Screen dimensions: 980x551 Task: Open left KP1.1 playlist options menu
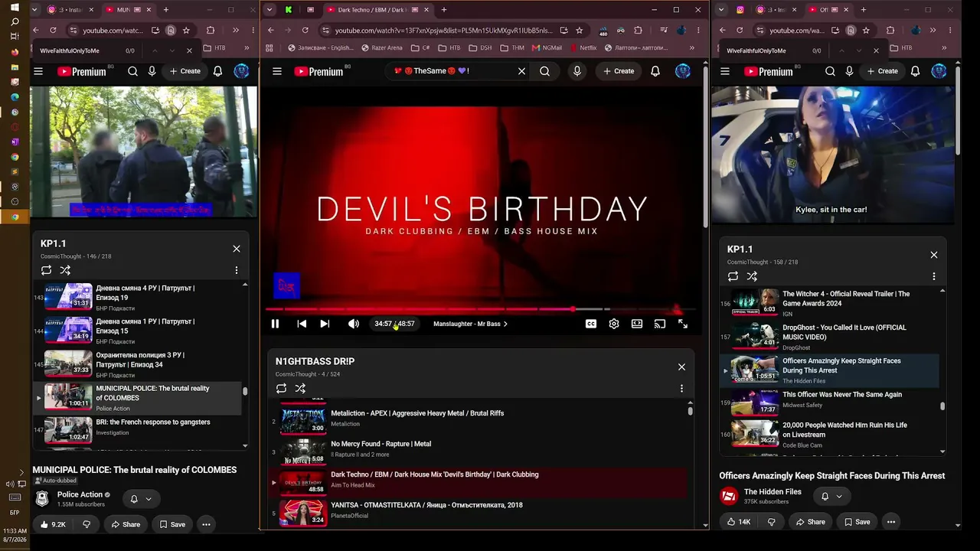pyautogui.click(x=237, y=270)
